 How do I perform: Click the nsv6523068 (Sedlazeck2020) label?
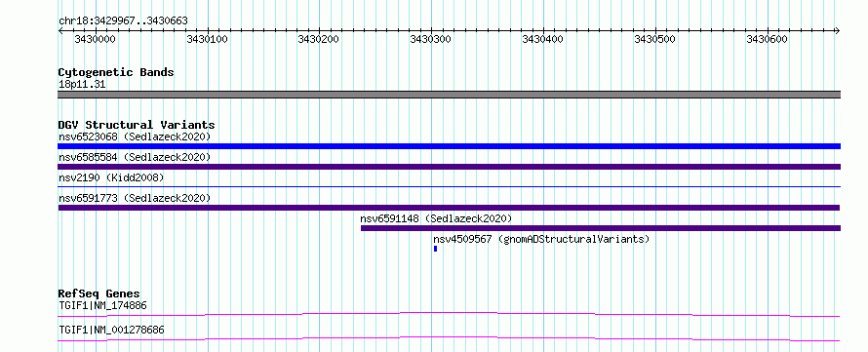click(x=135, y=137)
